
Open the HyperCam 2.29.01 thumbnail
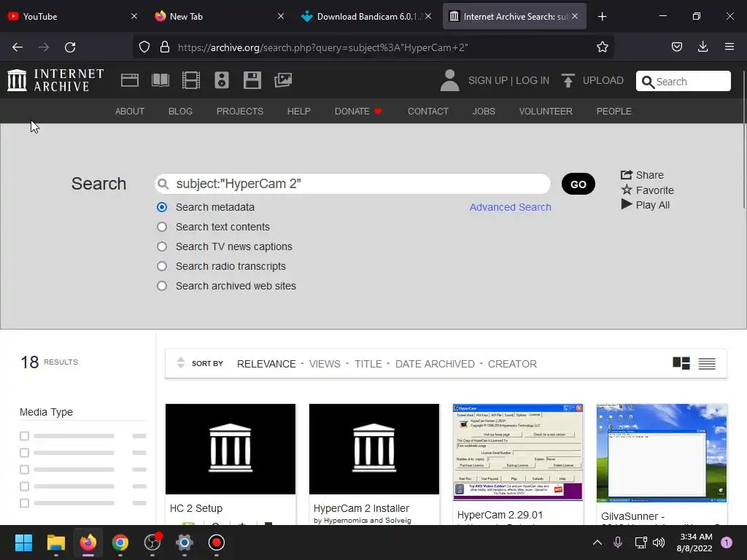coord(518,452)
